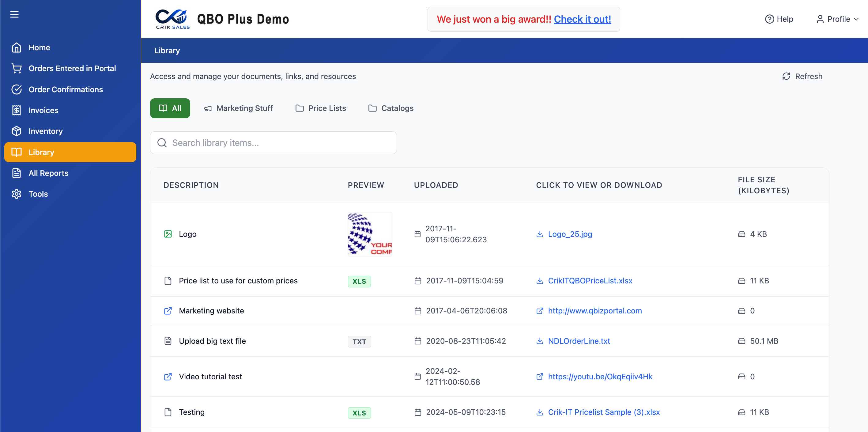Download CrikITQBOPriceList.xlsx
The width and height of the screenshot is (868, 432).
(x=590, y=281)
